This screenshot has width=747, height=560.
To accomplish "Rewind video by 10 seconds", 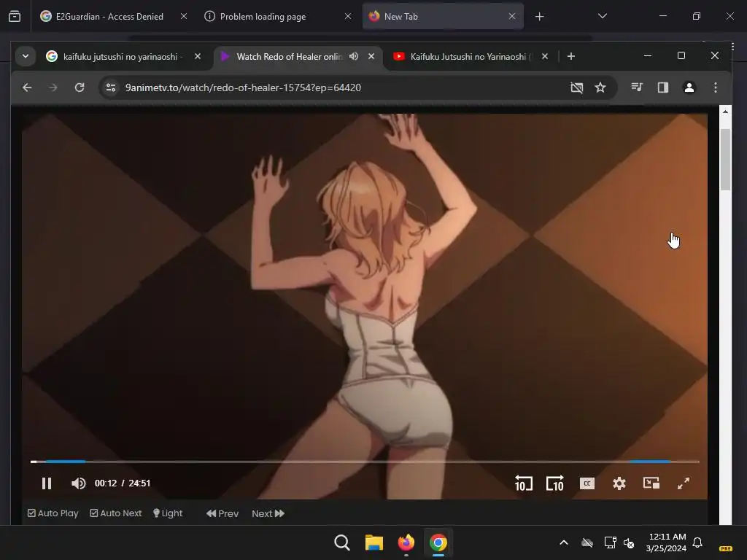I will click(x=524, y=483).
